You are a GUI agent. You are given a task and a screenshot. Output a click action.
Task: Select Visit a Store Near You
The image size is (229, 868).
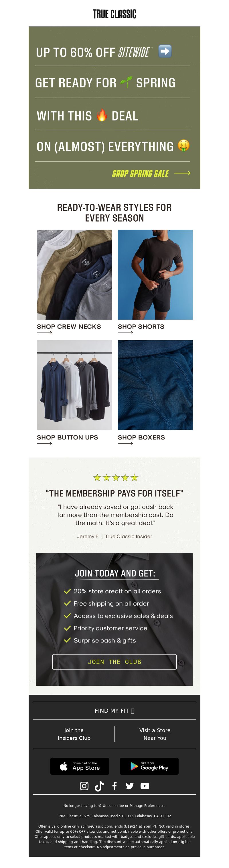(x=155, y=734)
